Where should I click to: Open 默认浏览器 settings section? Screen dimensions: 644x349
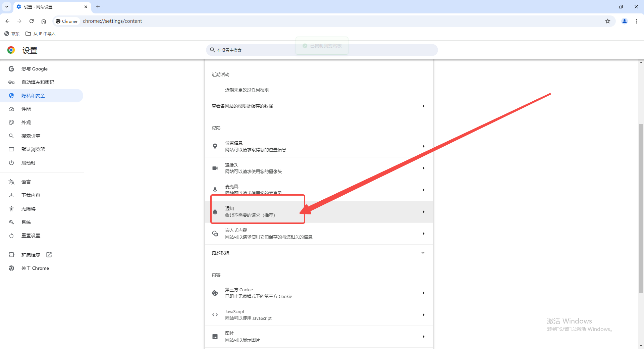(x=42, y=149)
